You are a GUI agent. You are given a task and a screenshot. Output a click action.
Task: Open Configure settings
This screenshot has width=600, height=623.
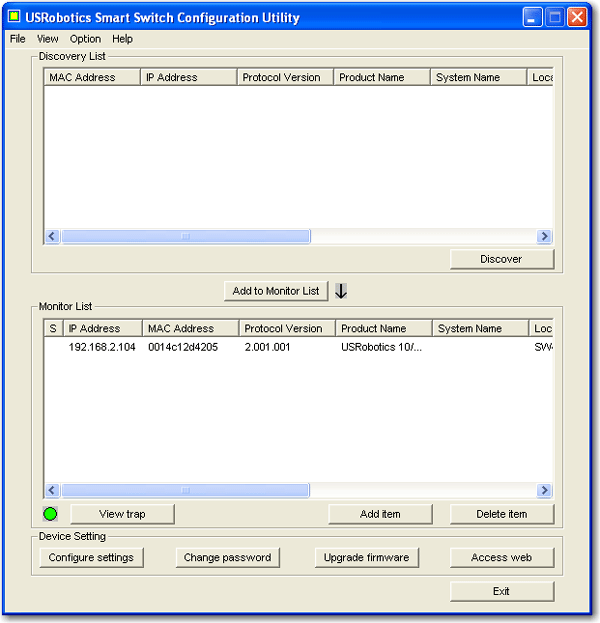coord(91,557)
